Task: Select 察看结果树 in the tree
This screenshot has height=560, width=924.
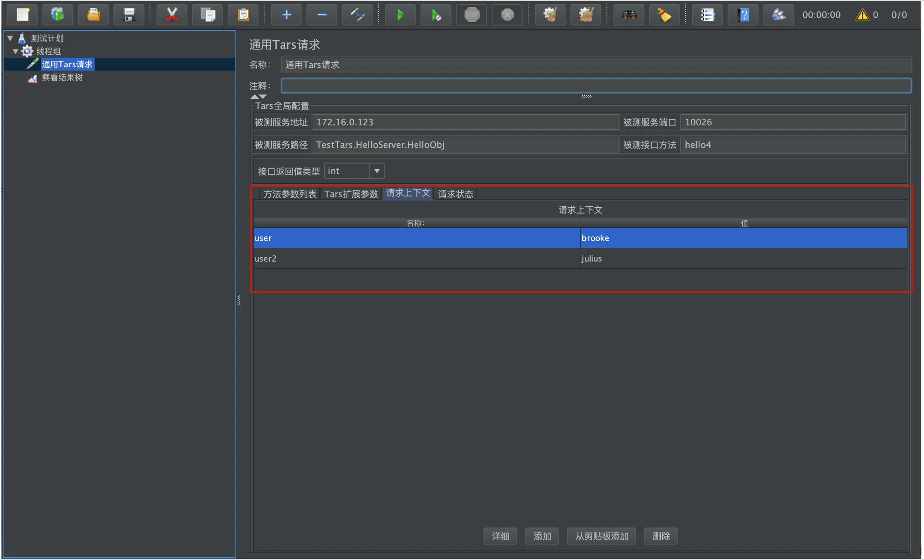Action: [62, 77]
